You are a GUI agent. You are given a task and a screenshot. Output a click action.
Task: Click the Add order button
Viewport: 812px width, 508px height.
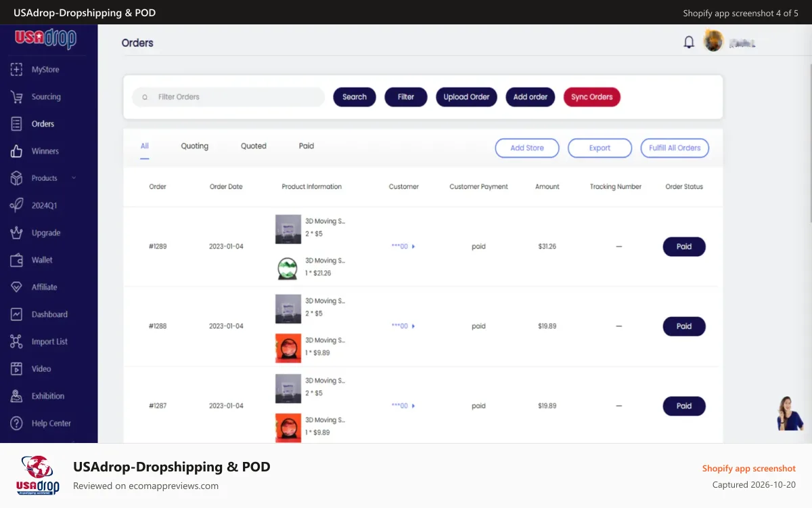[531, 97]
